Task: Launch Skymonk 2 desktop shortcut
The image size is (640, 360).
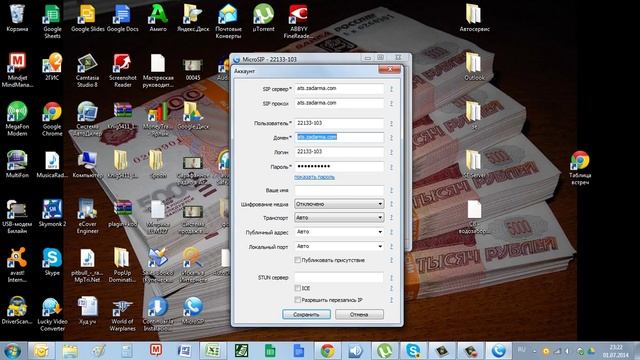Action: 52,213
